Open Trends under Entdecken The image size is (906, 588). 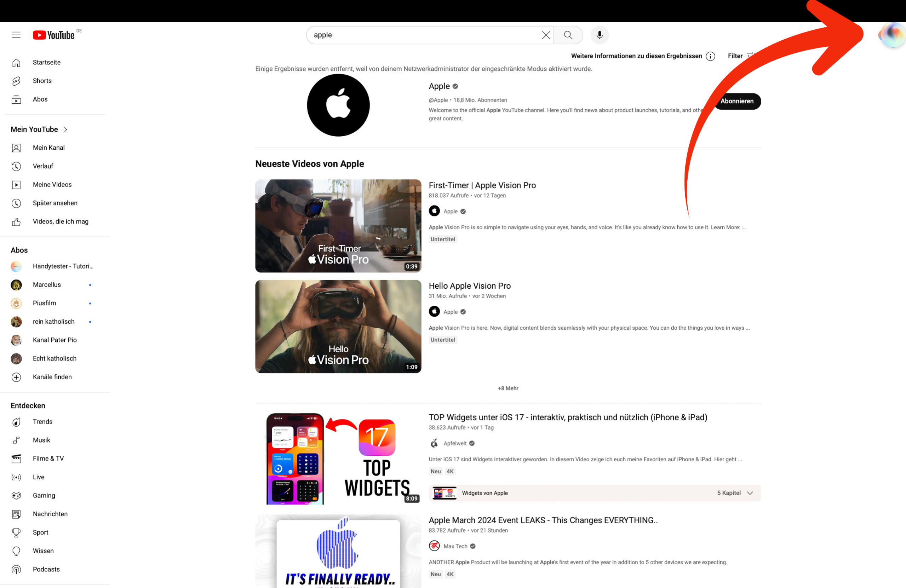(42, 422)
